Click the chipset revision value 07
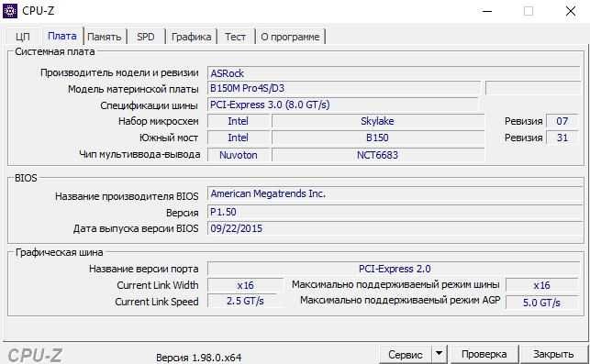The width and height of the screenshot is (590, 364). (x=562, y=121)
